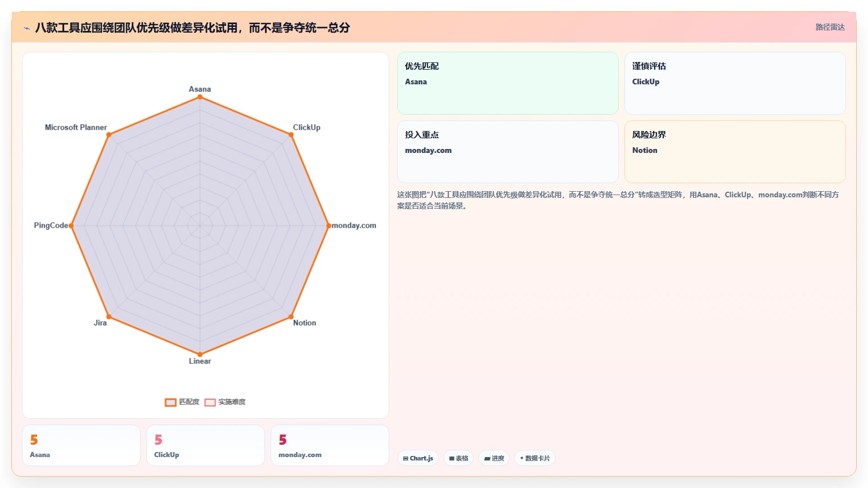
Task: Click the Linear axis label
Action: point(200,361)
